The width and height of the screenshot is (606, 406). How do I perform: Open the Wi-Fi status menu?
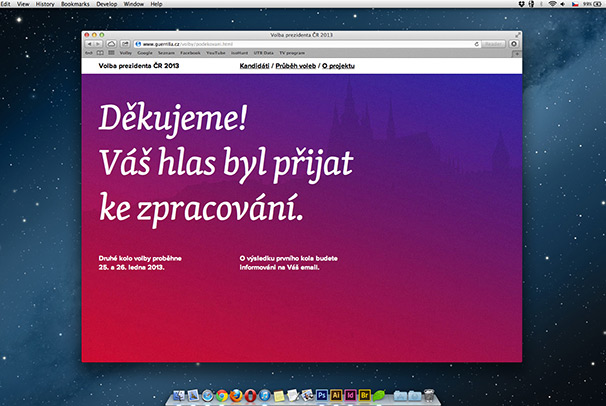pos(552,5)
